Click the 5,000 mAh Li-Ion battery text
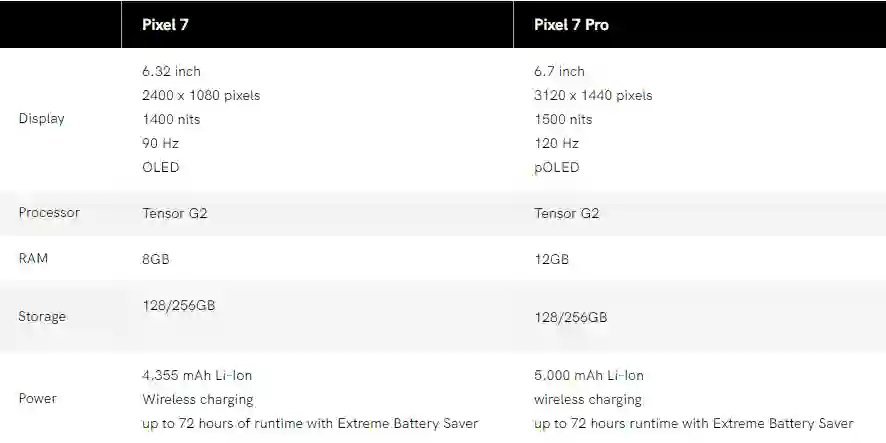The width and height of the screenshot is (886, 443). (x=589, y=375)
